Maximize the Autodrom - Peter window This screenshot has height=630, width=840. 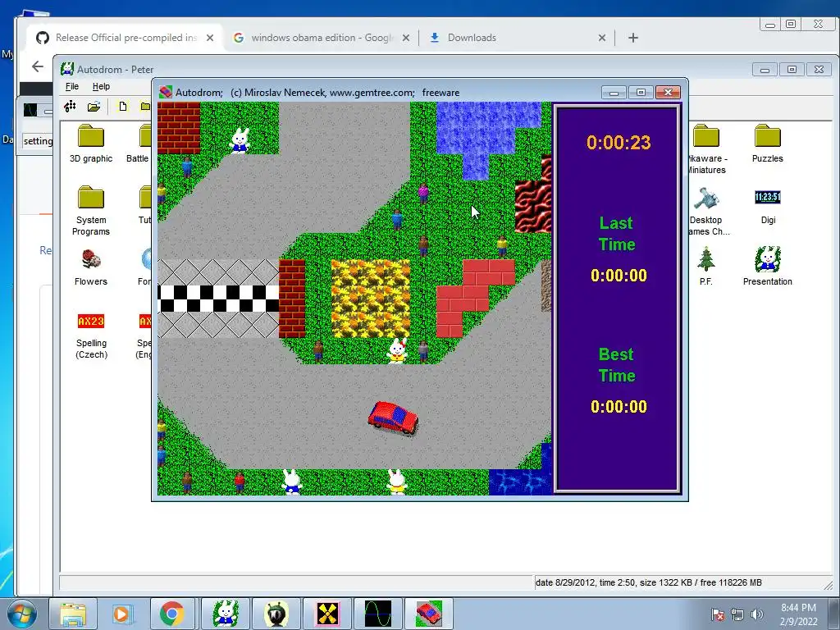792,70
